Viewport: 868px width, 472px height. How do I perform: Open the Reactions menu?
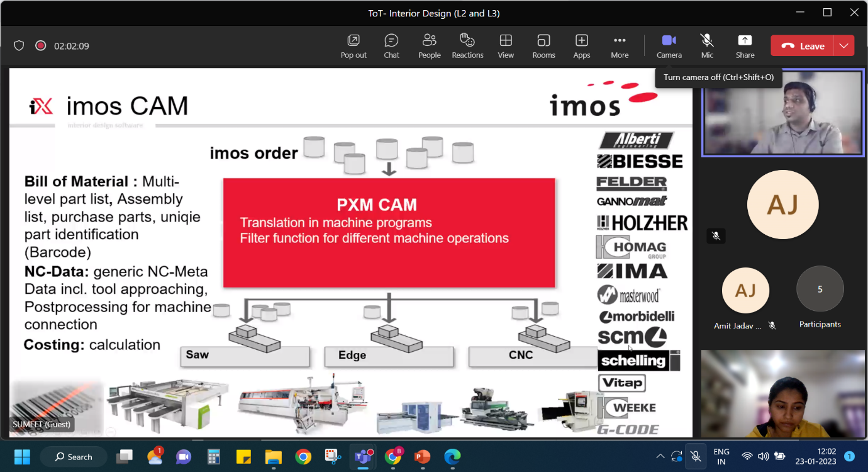467,46
